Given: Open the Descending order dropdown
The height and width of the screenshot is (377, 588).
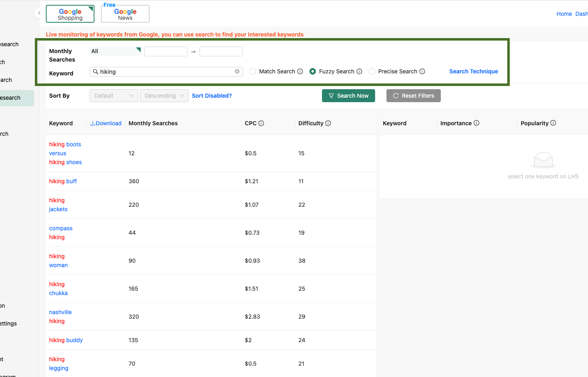Looking at the screenshot, I should [164, 96].
